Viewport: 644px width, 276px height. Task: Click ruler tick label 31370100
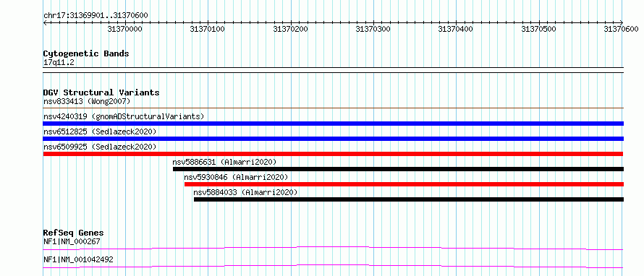[x=208, y=29]
